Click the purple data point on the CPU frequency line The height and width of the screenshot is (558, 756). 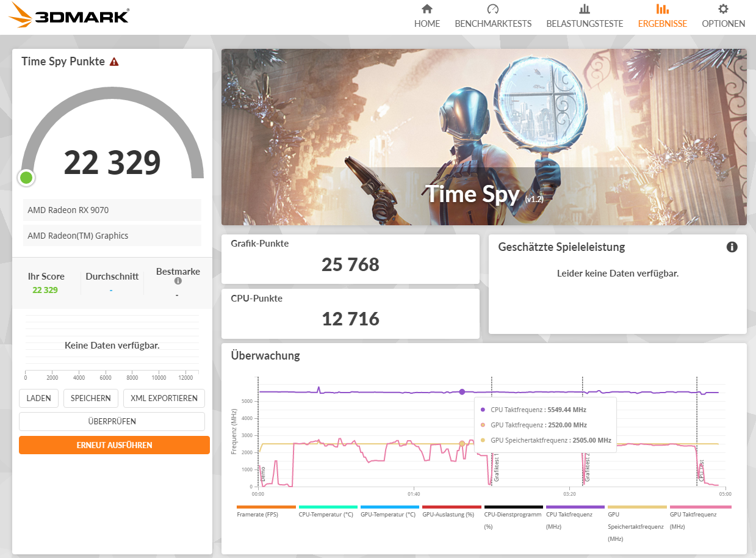click(462, 392)
